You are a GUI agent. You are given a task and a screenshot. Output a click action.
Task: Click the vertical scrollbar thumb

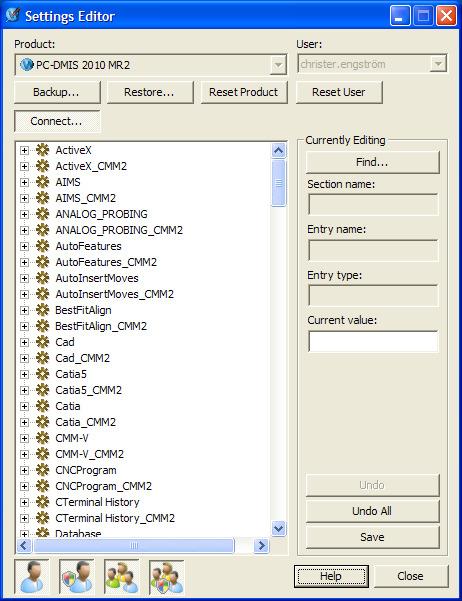pyautogui.click(x=278, y=183)
